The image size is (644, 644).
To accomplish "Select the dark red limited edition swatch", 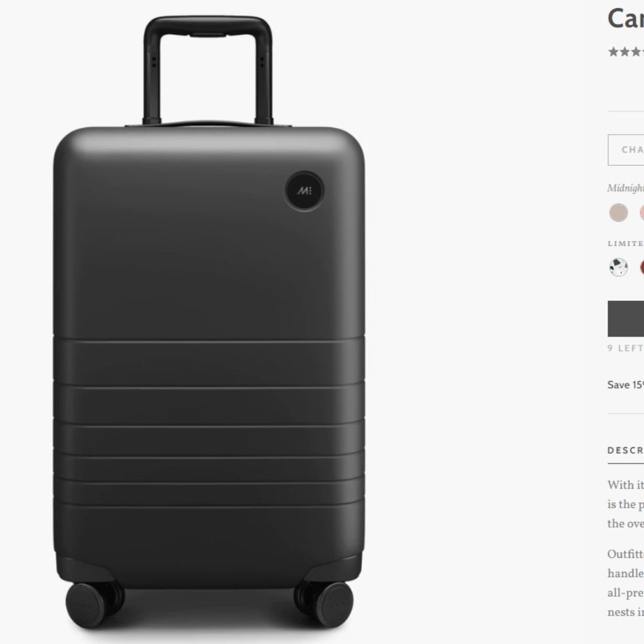I will (643, 266).
